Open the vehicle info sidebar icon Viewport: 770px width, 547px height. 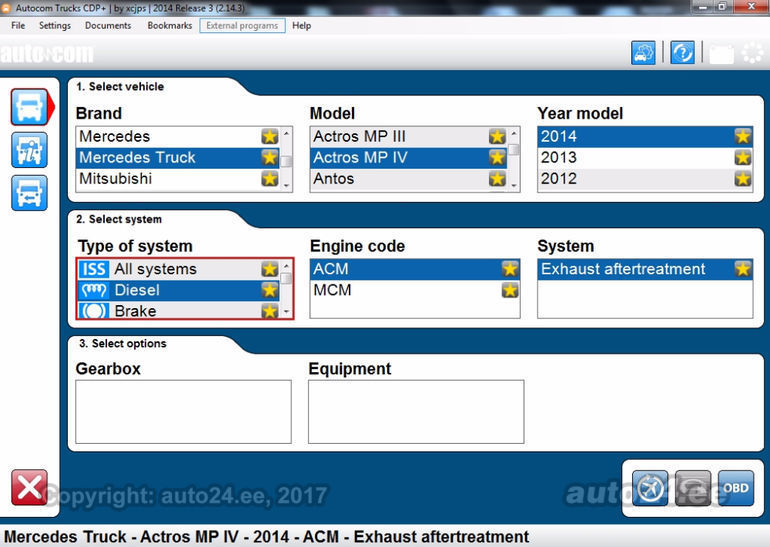29,150
